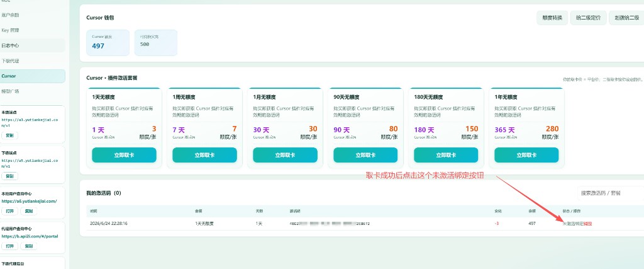Click the red action link after 未激活绑定
The image size is (644, 269).
(x=588, y=224)
